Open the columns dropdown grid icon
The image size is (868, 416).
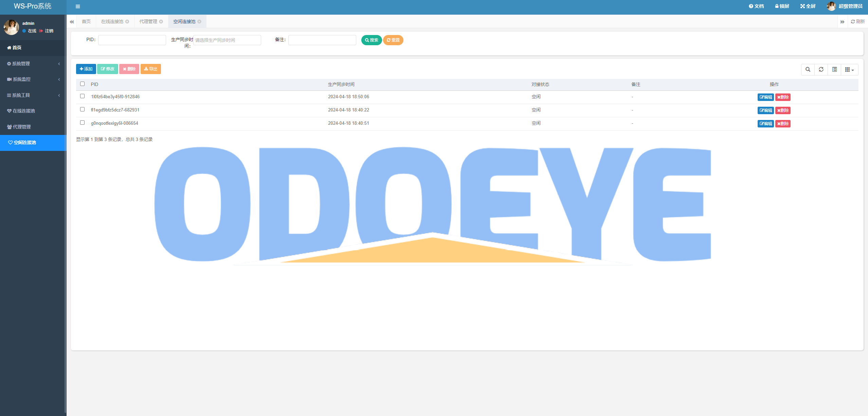coord(849,70)
